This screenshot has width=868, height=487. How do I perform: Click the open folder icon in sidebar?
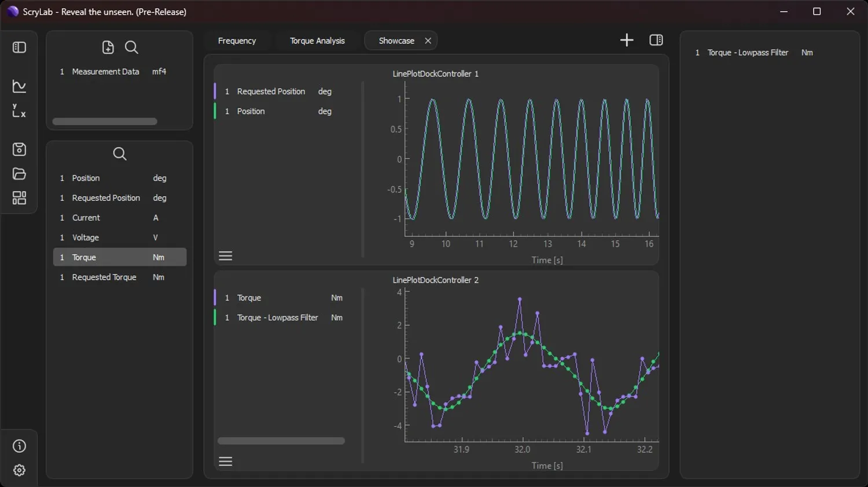[x=19, y=174]
